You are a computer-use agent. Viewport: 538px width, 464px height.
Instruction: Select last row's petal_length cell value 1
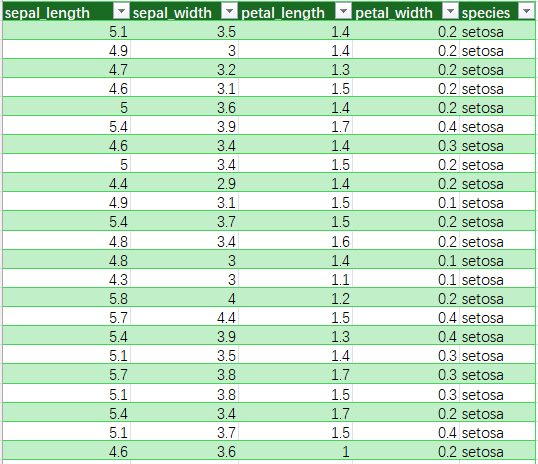point(295,451)
